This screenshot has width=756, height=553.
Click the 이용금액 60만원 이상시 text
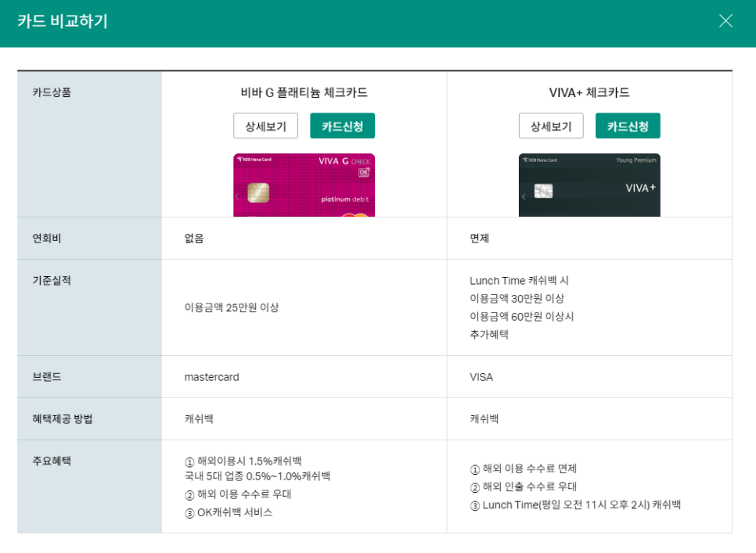coord(522,317)
